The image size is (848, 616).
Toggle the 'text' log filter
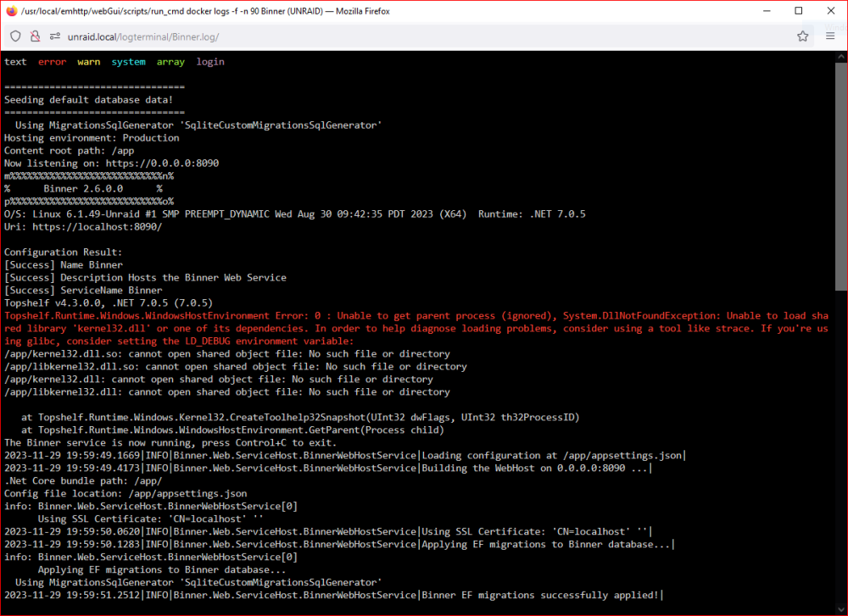click(15, 62)
